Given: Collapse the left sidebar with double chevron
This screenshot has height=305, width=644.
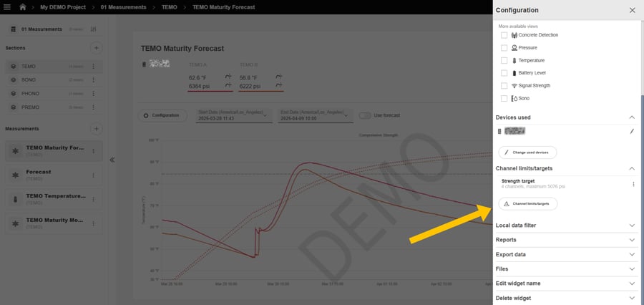Looking at the screenshot, I should pyautogui.click(x=112, y=160).
